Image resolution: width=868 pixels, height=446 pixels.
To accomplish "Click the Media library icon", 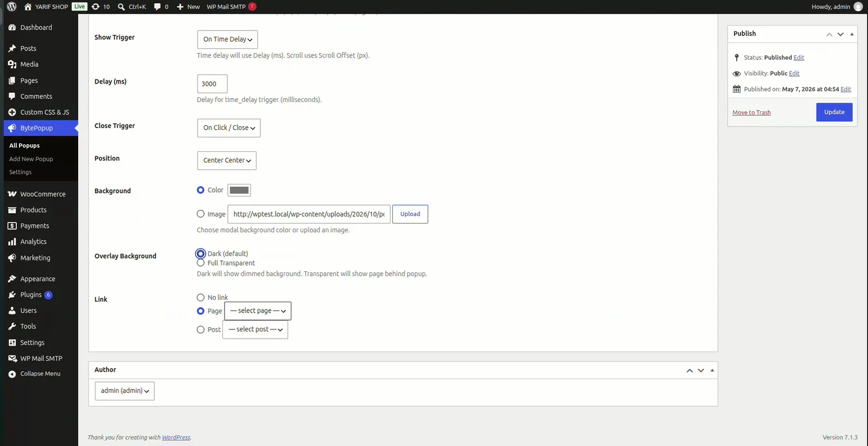I will pos(12,64).
